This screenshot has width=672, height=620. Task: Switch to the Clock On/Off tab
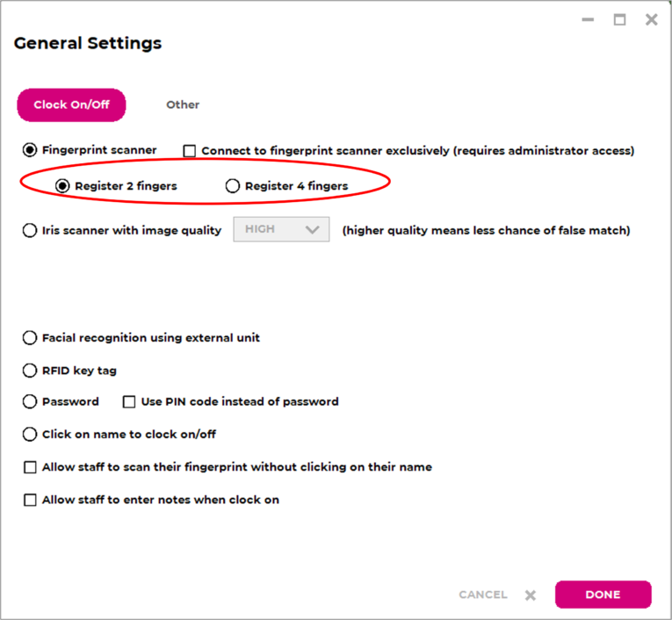pyautogui.click(x=71, y=105)
